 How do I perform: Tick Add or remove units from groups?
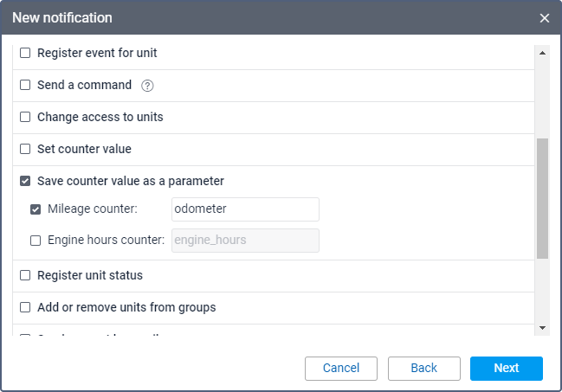(25, 308)
